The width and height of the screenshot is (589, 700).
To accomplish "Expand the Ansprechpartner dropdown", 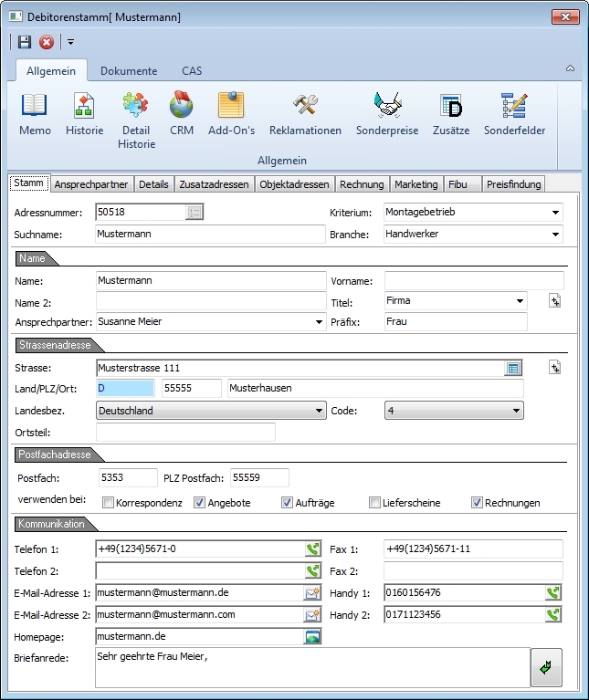I will tap(319, 322).
